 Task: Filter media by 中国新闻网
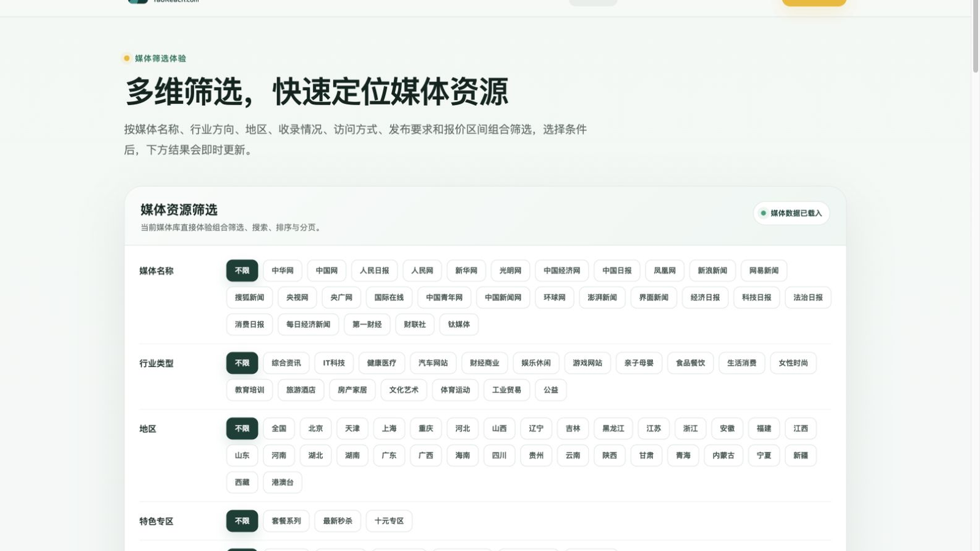click(x=503, y=298)
